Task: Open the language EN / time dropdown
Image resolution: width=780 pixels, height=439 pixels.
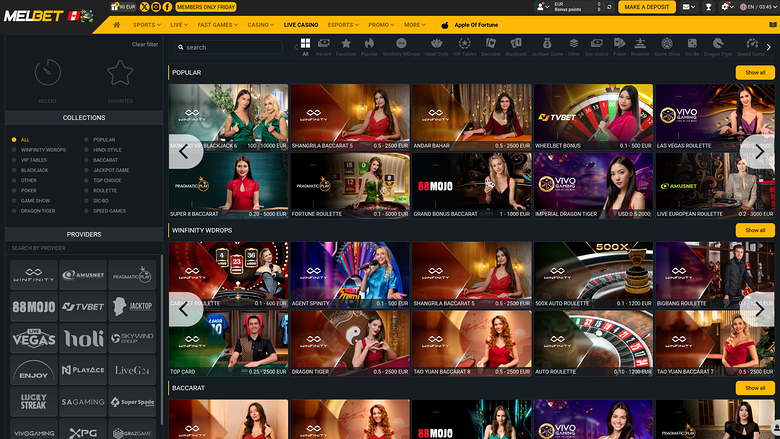Action: tap(758, 7)
